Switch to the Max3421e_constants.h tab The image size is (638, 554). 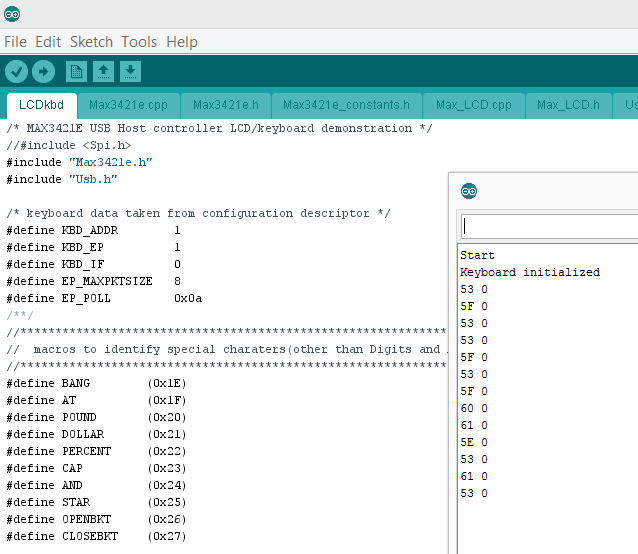tap(347, 105)
